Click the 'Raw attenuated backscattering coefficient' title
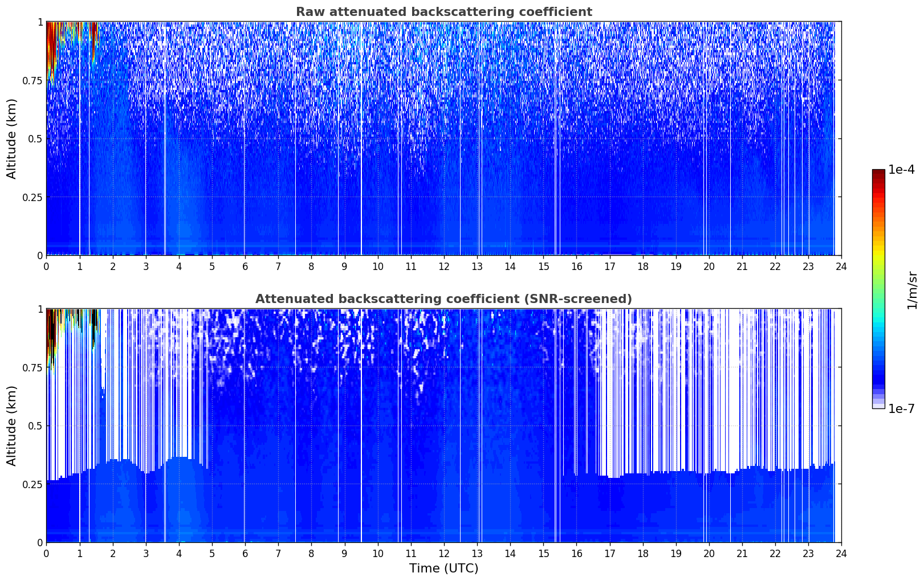The width and height of the screenshot is (924, 581). point(443,12)
